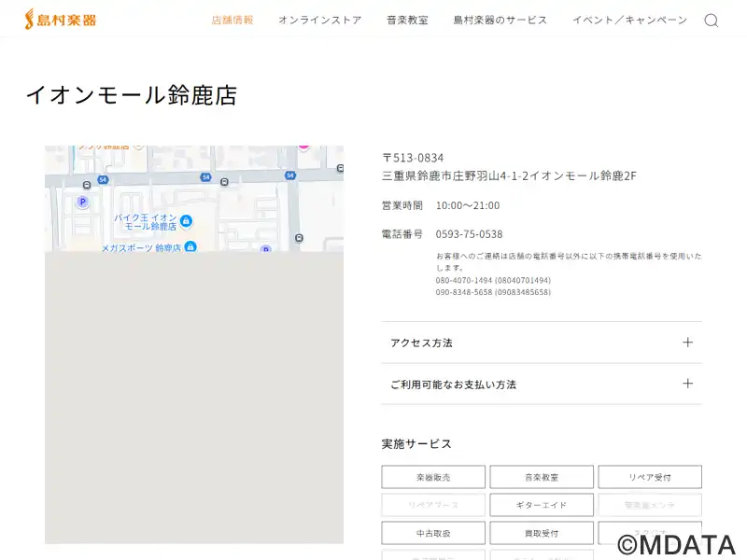Open the イベント／キャンペーン menu item
Screen dimensions: 747x560
pos(629,20)
